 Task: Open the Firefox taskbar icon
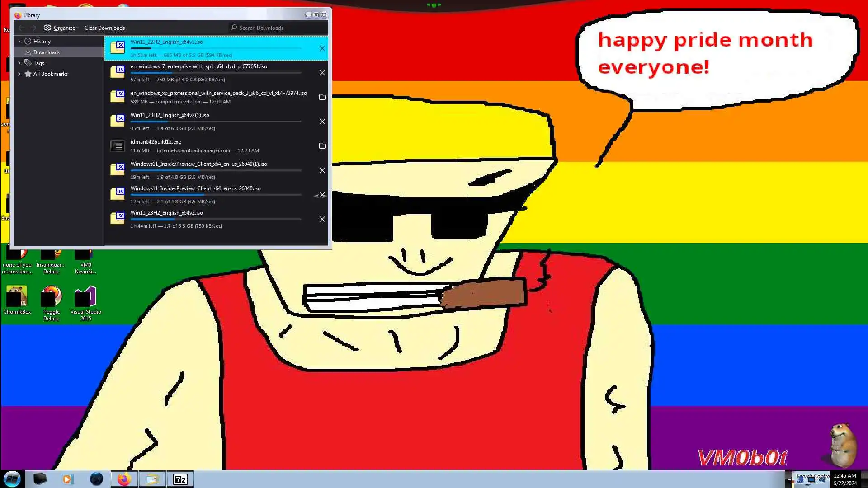coord(124,479)
